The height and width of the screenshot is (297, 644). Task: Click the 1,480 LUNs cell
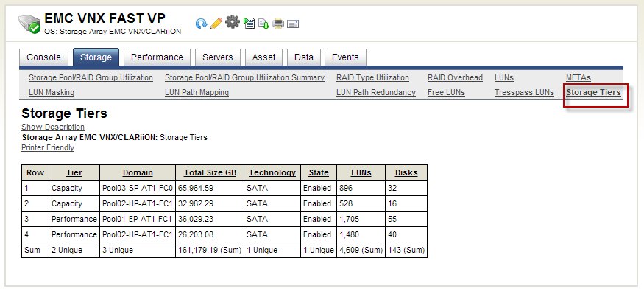point(361,234)
